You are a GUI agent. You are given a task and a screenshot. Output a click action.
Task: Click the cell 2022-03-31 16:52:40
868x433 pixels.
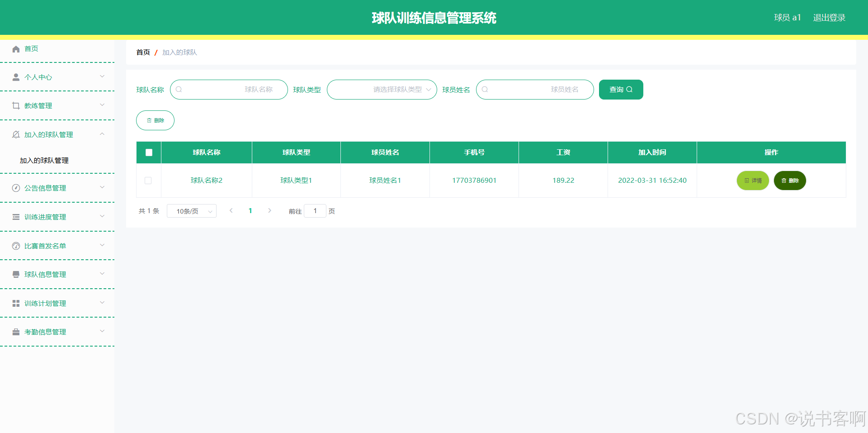point(652,181)
